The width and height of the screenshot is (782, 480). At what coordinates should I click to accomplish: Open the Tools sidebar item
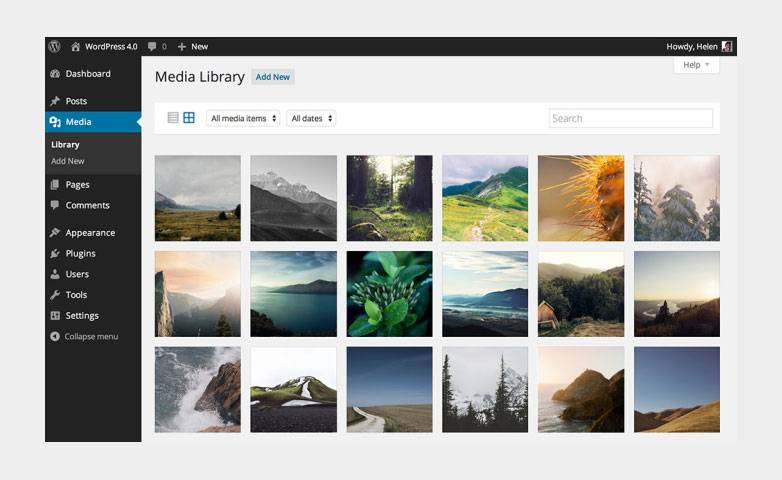[76, 295]
